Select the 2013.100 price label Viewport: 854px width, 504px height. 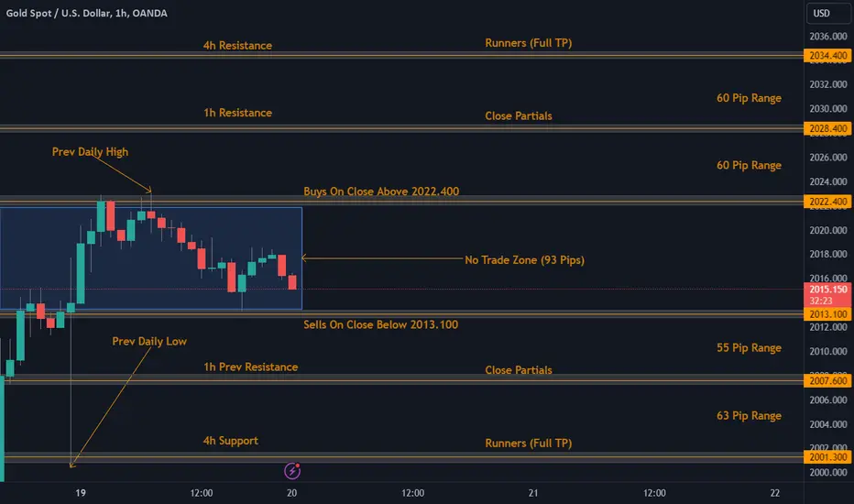[x=827, y=313]
